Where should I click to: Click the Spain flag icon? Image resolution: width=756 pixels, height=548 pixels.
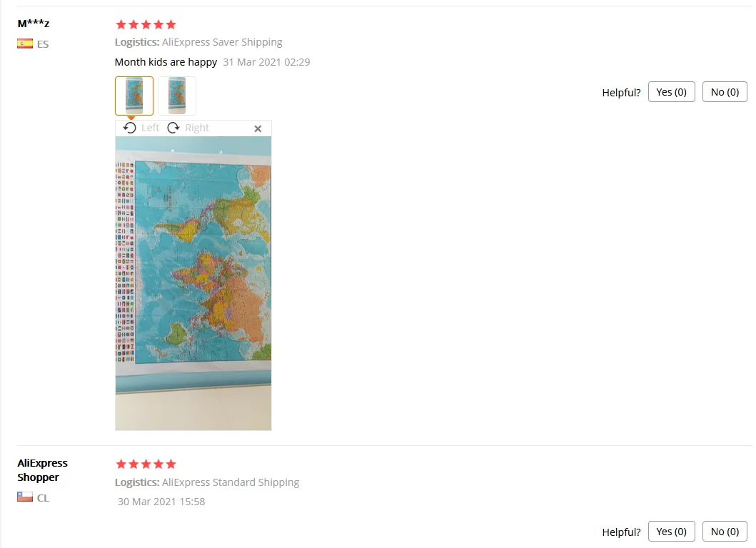pyautogui.click(x=25, y=44)
